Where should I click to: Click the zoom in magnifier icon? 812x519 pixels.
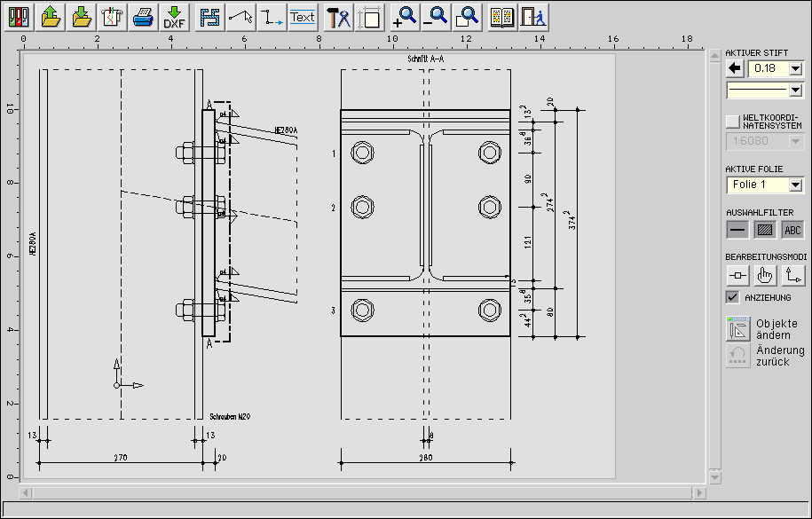click(406, 16)
